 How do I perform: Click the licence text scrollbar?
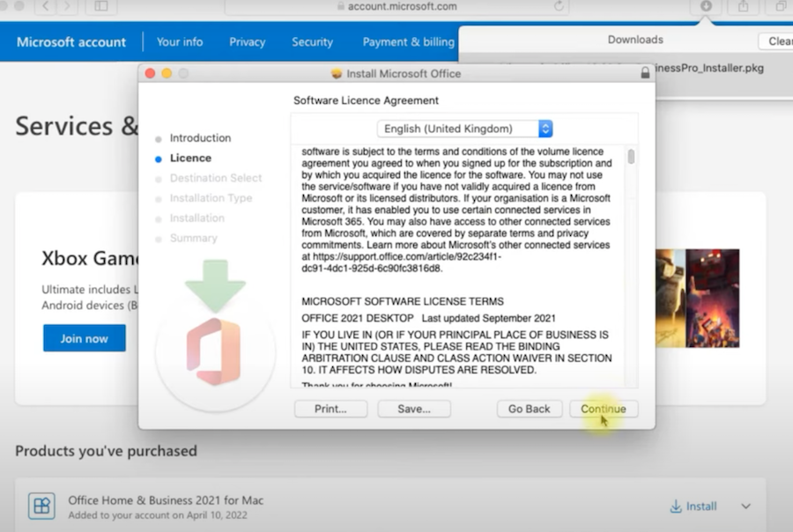[631, 157]
